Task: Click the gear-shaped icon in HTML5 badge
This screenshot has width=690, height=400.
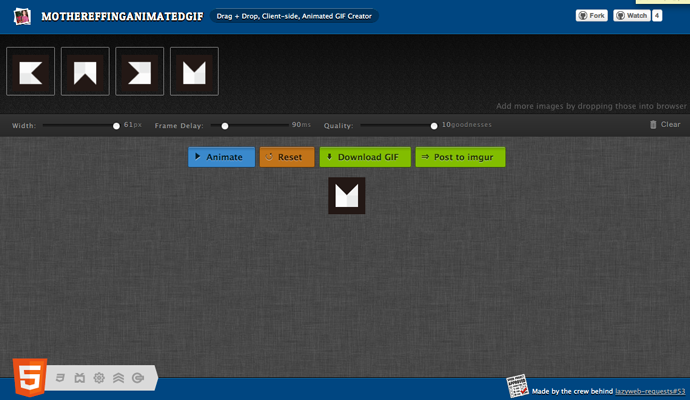Action: click(x=99, y=377)
